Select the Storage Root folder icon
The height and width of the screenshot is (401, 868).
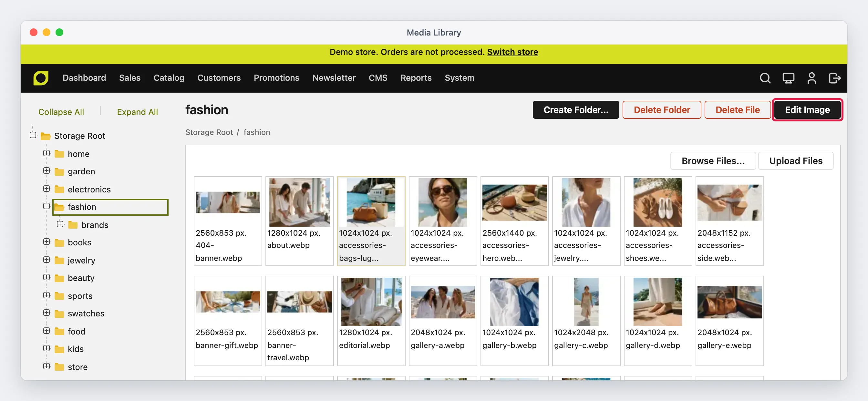[46, 136]
